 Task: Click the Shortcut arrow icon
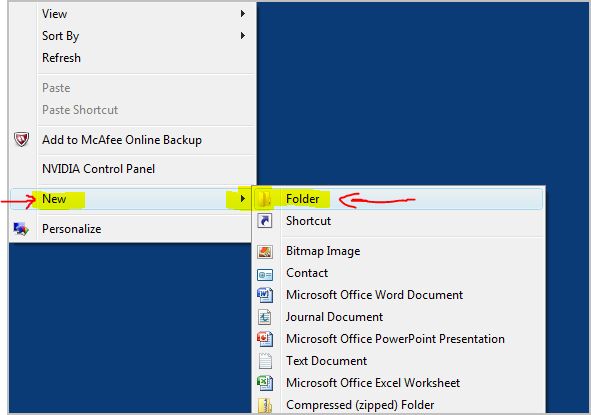(265, 221)
